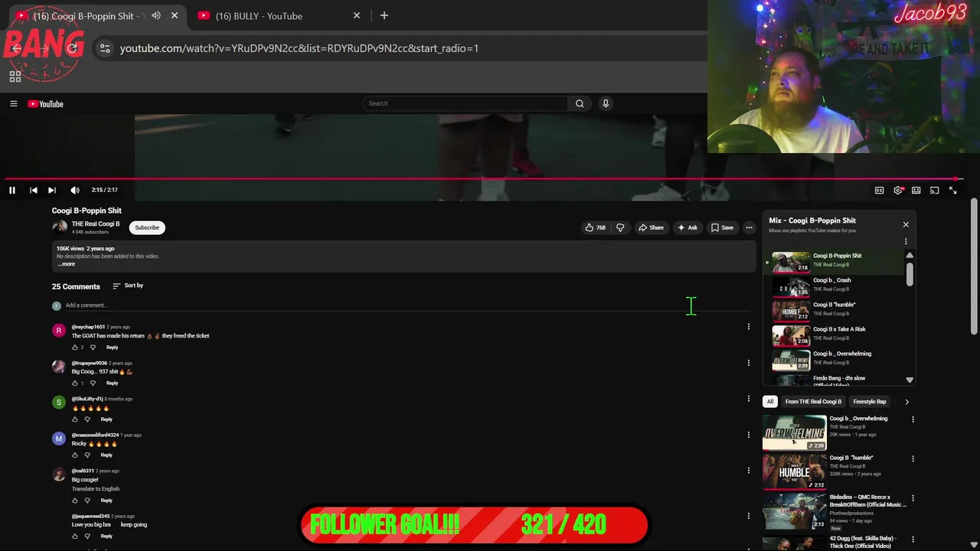Open a new browser tab
980x551 pixels.
tap(384, 15)
